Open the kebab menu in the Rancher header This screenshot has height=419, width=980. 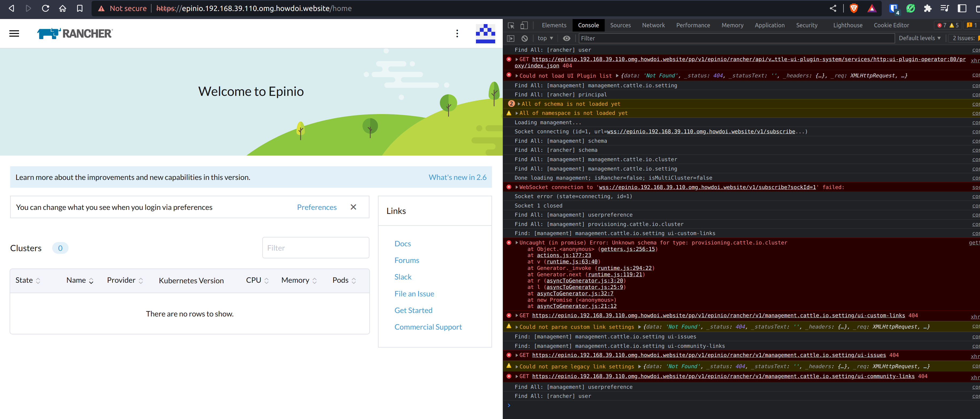(457, 33)
